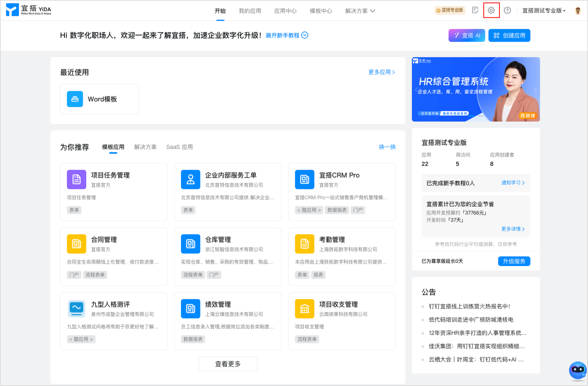Click 换一换 to refresh recommendations
The image size is (588, 386).
tap(387, 147)
